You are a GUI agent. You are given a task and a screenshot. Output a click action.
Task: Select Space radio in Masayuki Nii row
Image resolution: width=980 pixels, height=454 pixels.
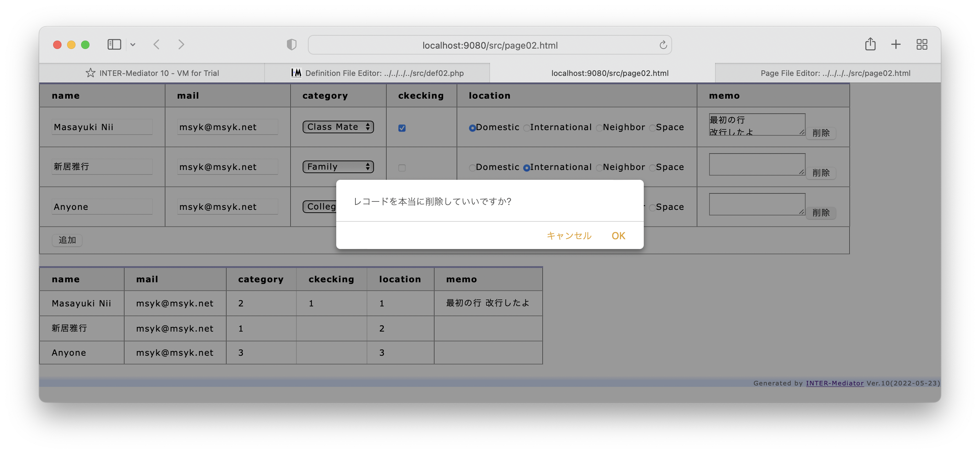pyautogui.click(x=652, y=128)
